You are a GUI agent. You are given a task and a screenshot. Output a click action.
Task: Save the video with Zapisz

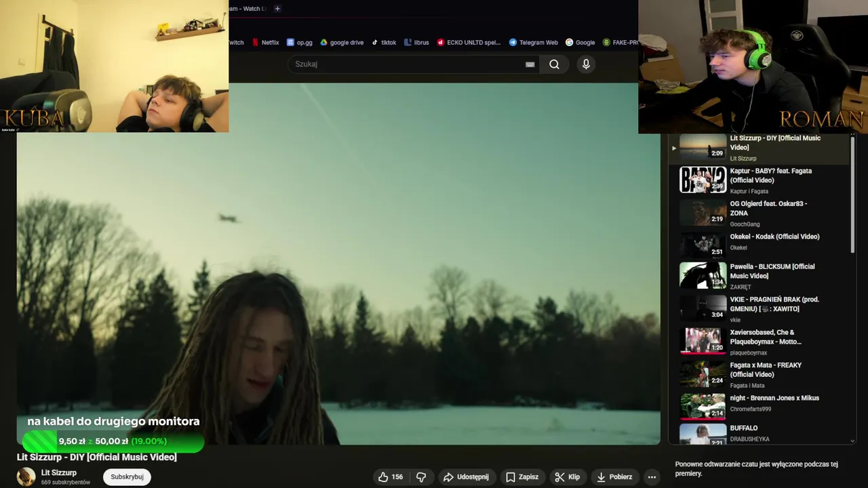pyautogui.click(x=522, y=477)
